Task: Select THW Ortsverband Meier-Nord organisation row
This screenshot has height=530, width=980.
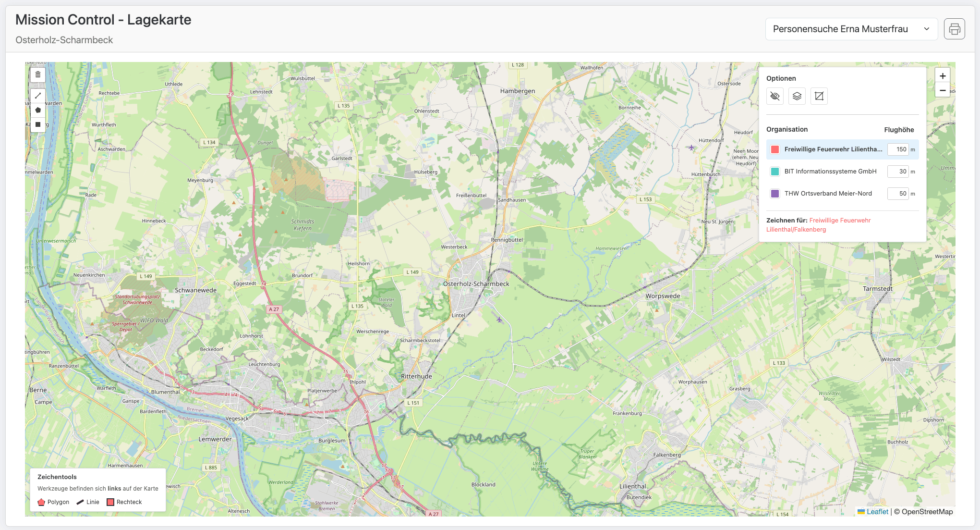Action: click(828, 194)
